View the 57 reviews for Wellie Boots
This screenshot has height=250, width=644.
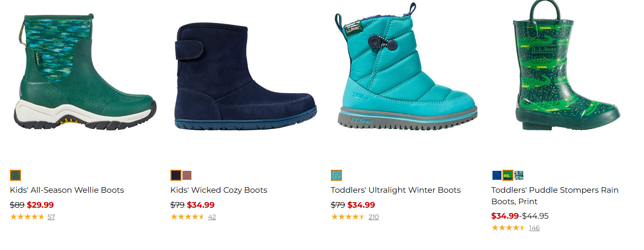tap(51, 217)
